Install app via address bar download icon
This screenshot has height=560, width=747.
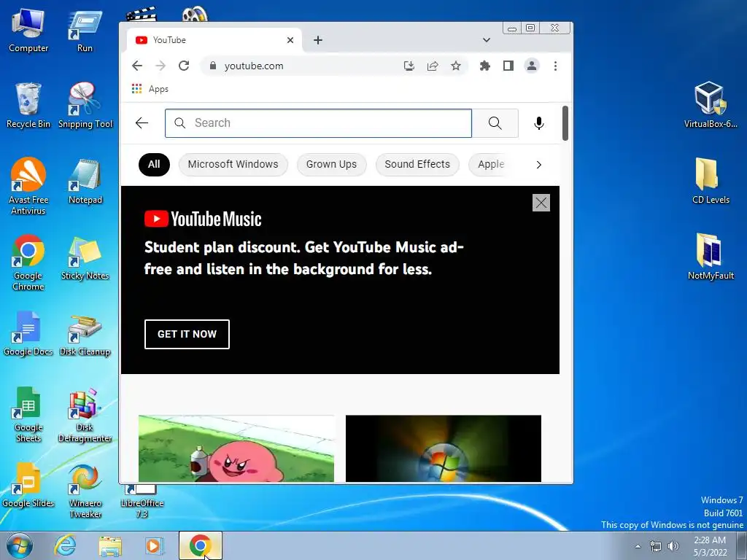pyautogui.click(x=409, y=66)
